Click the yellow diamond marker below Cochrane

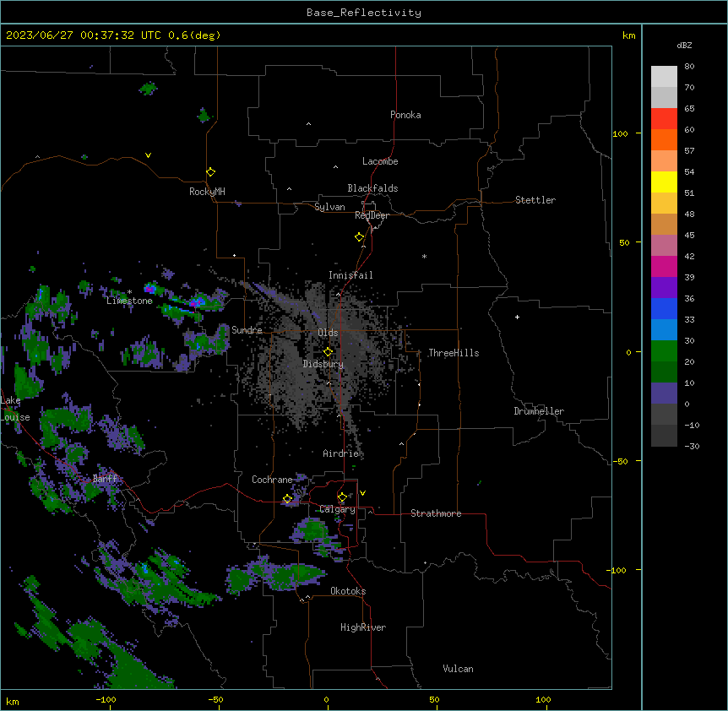(x=287, y=499)
